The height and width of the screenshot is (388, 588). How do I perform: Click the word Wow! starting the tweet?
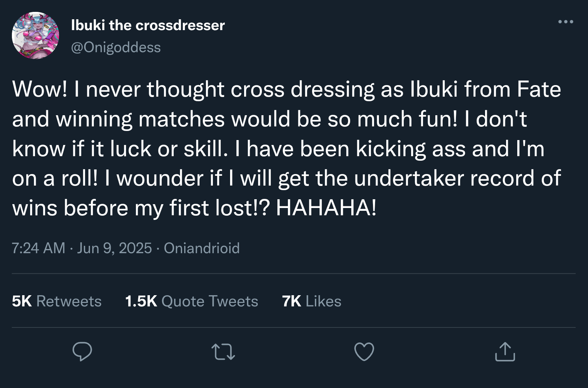[x=40, y=89]
